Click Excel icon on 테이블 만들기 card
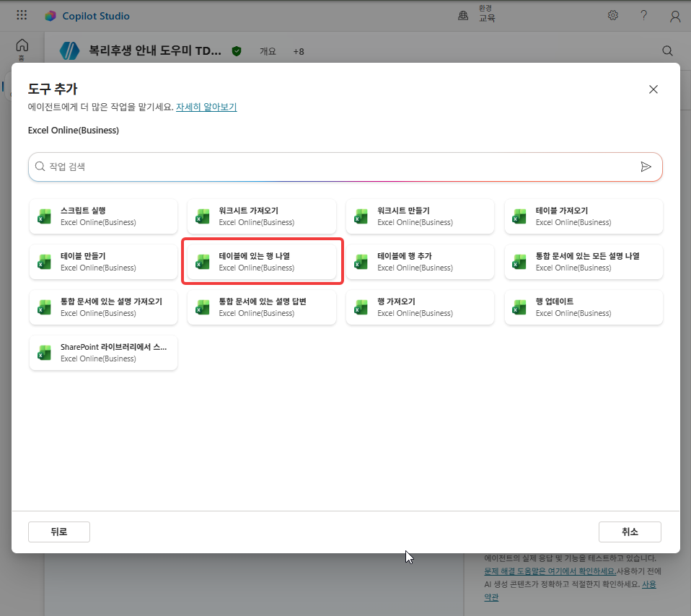The height and width of the screenshot is (616, 691). [44, 262]
